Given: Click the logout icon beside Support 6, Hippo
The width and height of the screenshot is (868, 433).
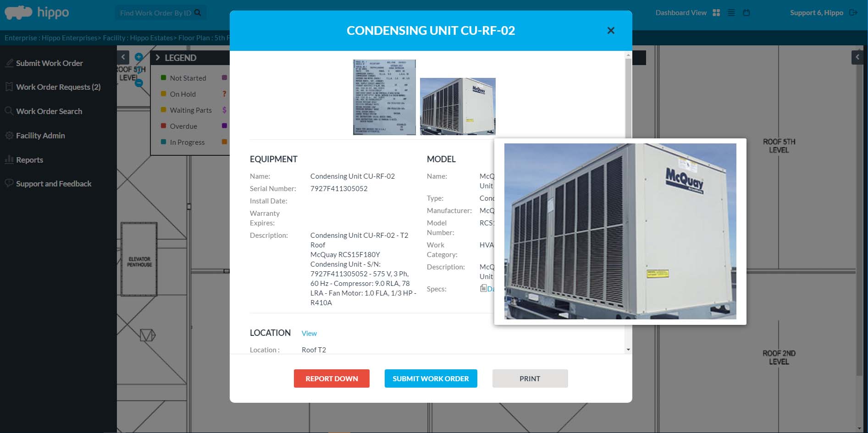Looking at the screenshot, I should coord(853,13).
